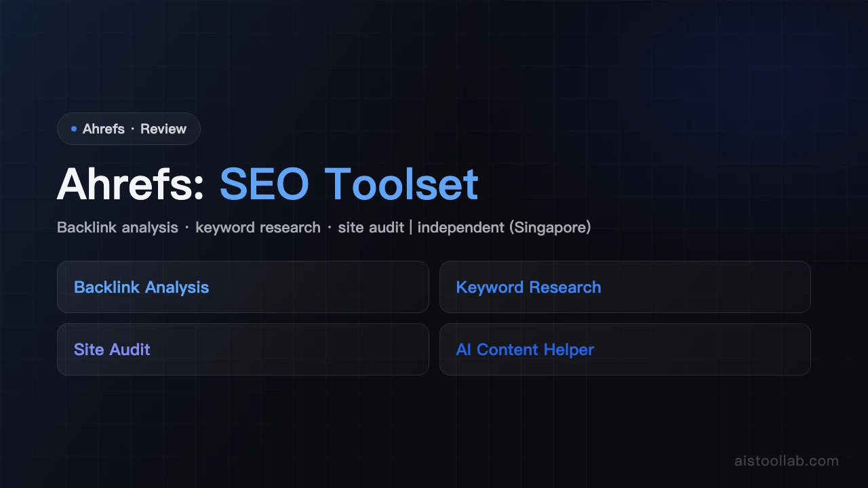Image resolution: width=868 pixels, height=488 pixels.
Task: Open the Backlink Analysis card
Action: coord(243,287)
